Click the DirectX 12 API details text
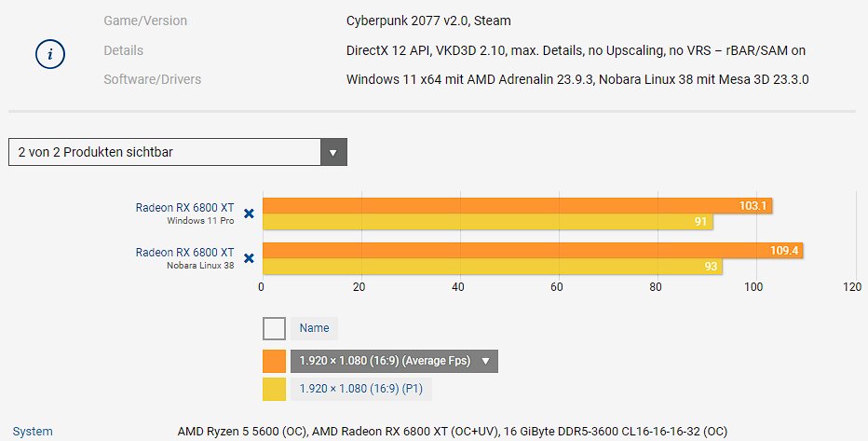Screen dimensions: 868x441 point(576,50)
